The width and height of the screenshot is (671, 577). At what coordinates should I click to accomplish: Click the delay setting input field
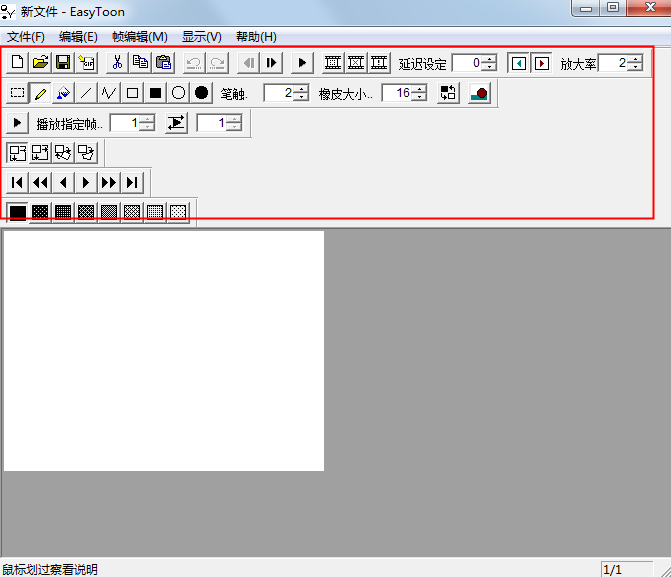466,63
